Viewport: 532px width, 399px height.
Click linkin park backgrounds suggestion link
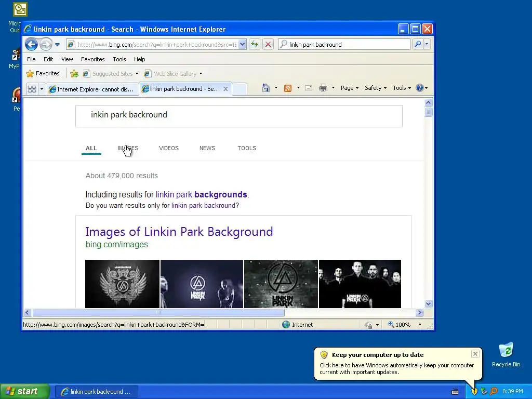click(x=201, y=194)
